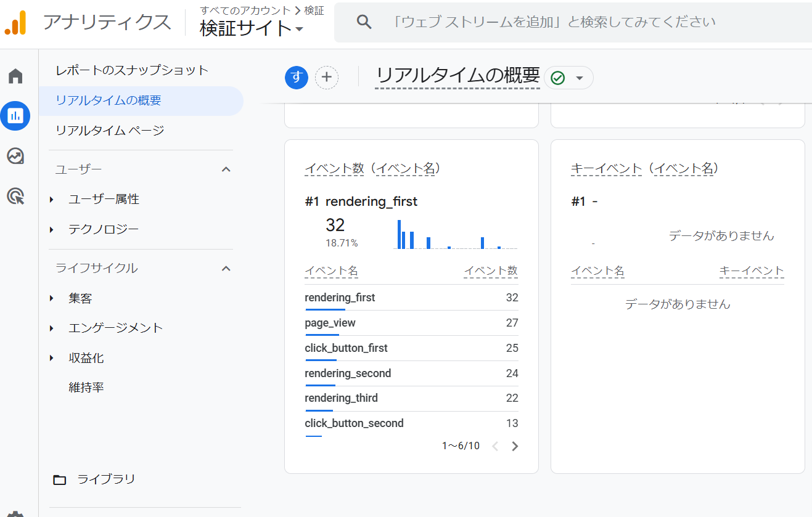The image size is (812, 517).
Task: Select the rendering_second row
Action: tap(411, 373)
